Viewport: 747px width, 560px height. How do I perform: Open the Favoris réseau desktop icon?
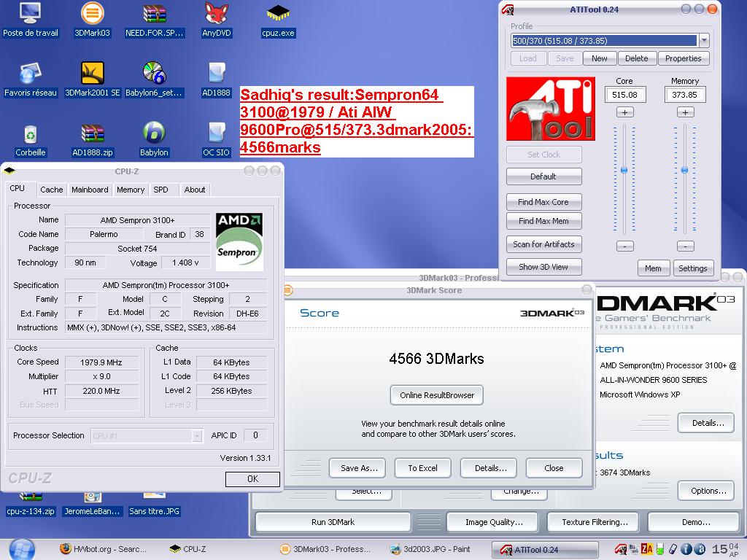[30, 79]
